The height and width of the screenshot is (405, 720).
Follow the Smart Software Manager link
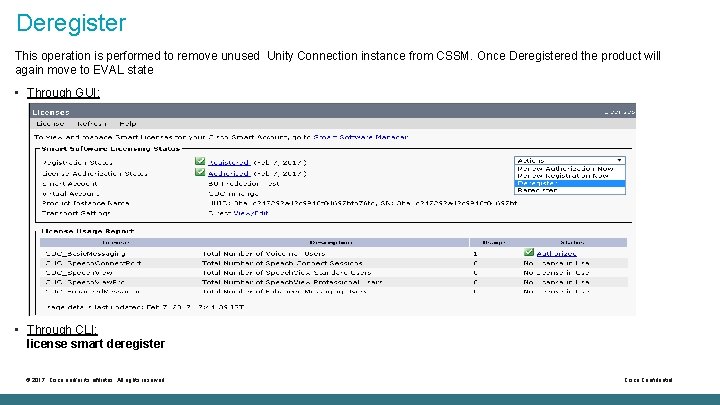[x=360, y=137]
